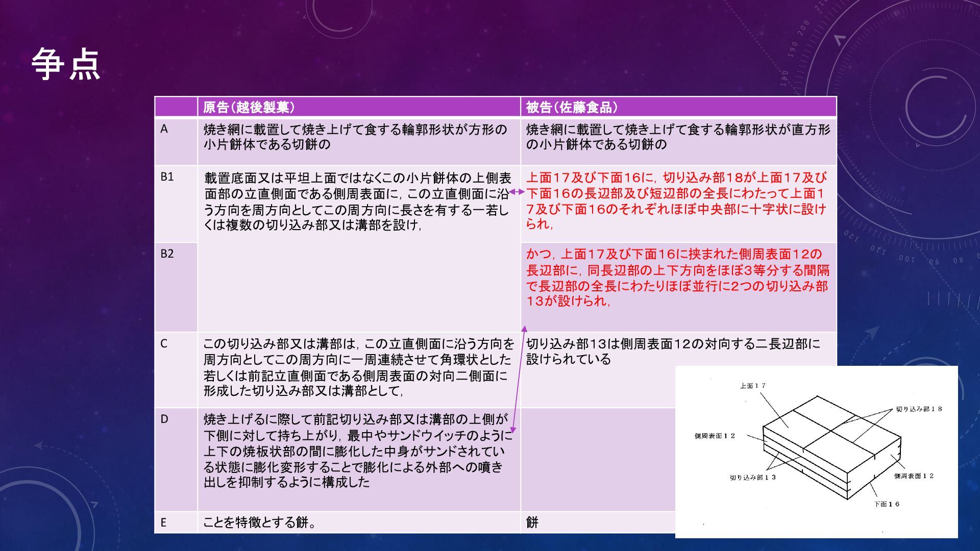
Task: Select row label A in the table
Action: [164, 129]
